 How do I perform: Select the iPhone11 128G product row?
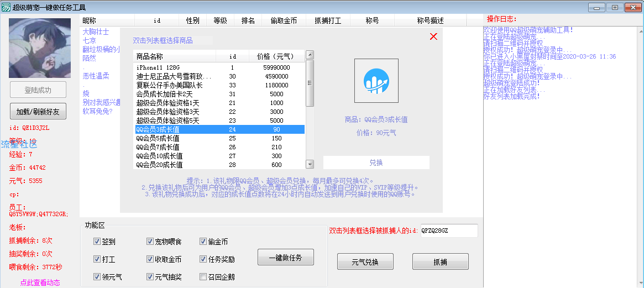[x=219, y=67]
